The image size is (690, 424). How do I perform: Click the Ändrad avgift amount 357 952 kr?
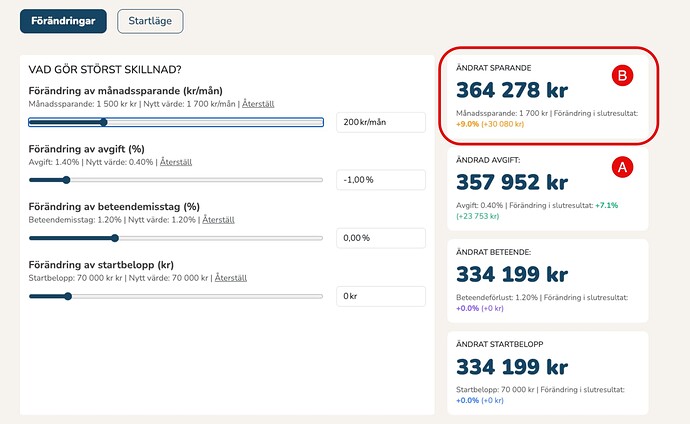[512, 182]
